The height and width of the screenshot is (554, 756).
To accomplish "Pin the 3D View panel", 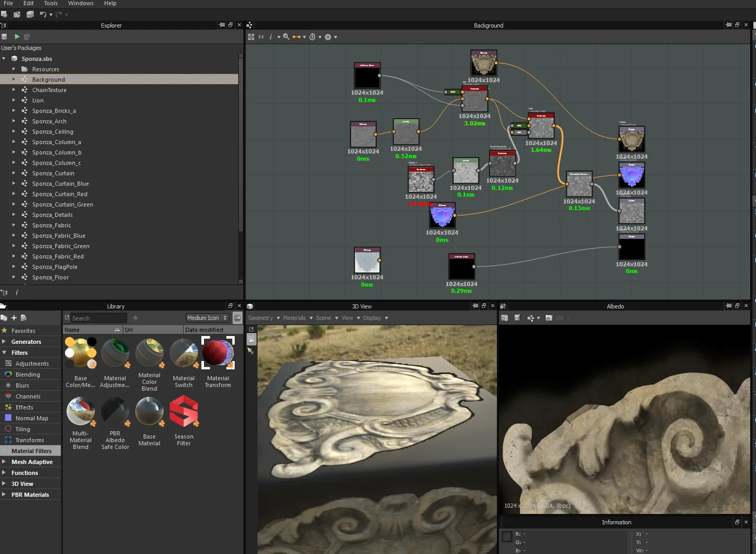I will 475,306.
